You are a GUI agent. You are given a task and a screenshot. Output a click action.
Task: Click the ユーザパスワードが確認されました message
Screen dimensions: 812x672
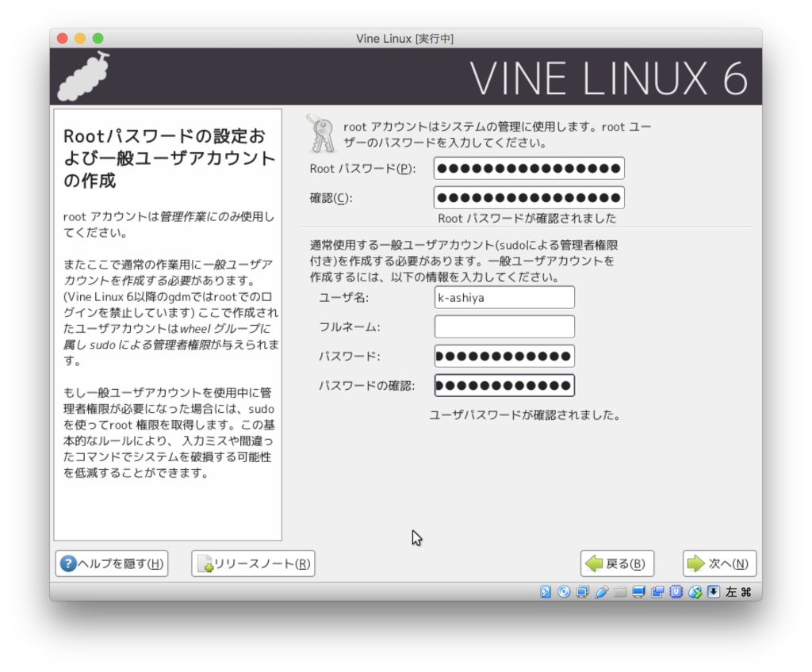(x=525, y=415)
